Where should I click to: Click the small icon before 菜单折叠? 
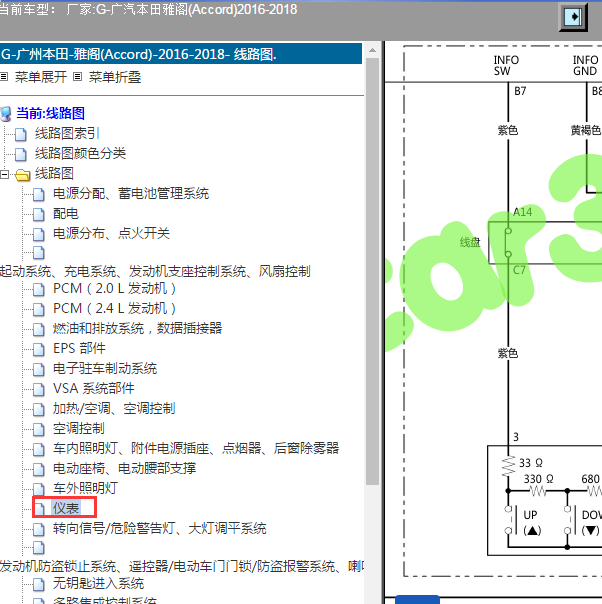coord(78,77)
